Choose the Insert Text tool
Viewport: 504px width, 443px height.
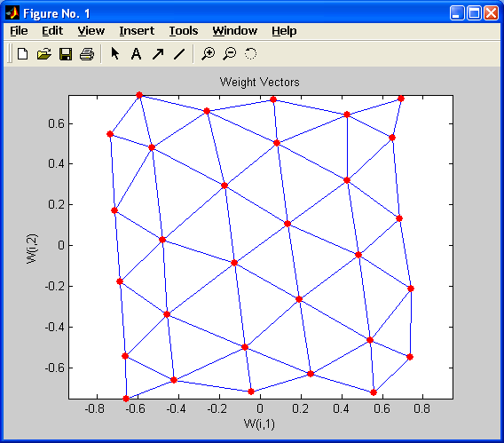tap(136, 53)
